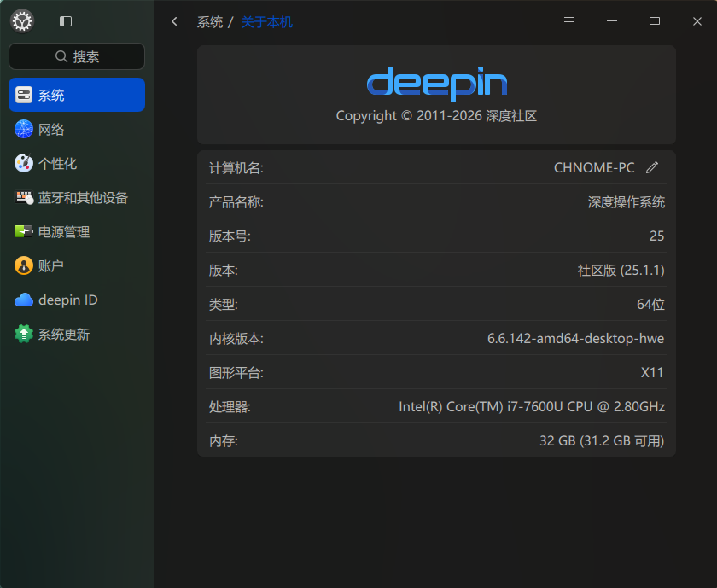Select the 深度操作系统 product name value

coord(626,202)
